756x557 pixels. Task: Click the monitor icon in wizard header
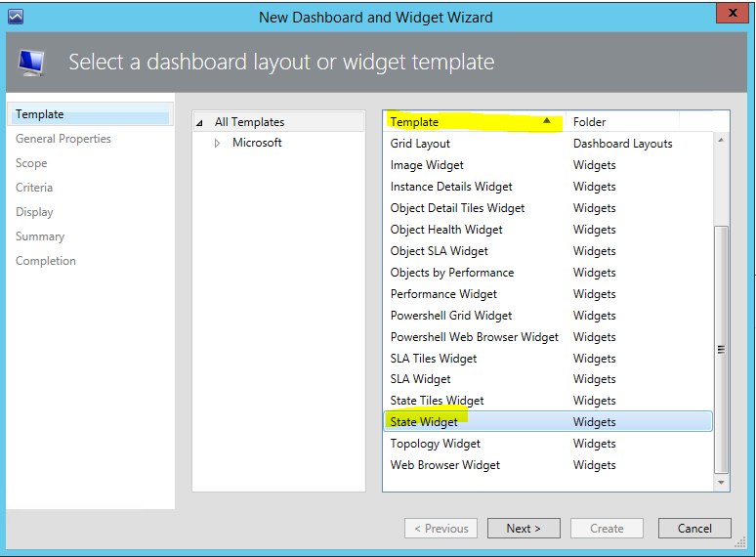(x=31, y=63)
